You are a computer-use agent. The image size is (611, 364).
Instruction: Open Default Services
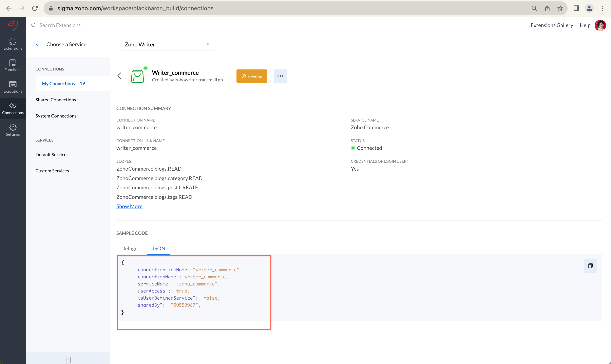pyautogui.click(x=52, y=154)
